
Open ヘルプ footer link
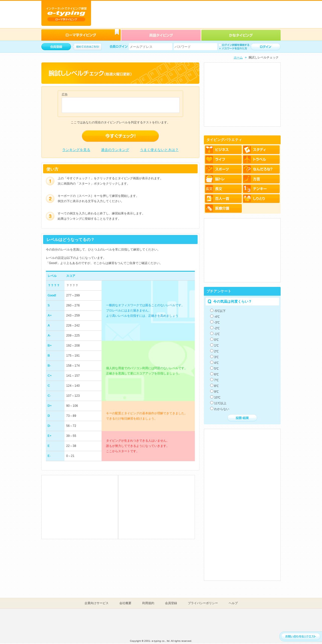tap(233, 603)
